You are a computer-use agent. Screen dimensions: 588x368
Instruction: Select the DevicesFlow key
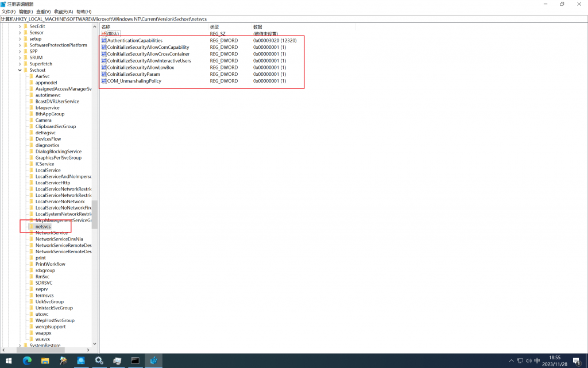click(x=48, y=139)
